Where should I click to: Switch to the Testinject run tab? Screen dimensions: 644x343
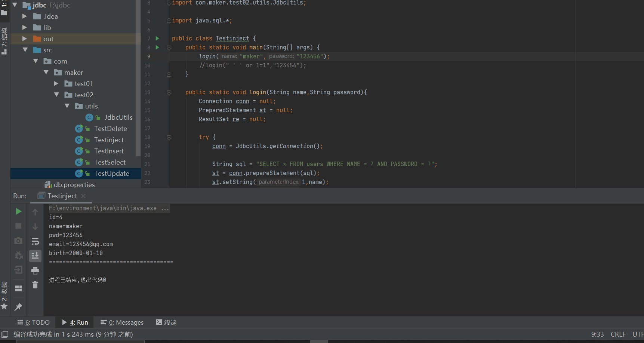[62, 196]
